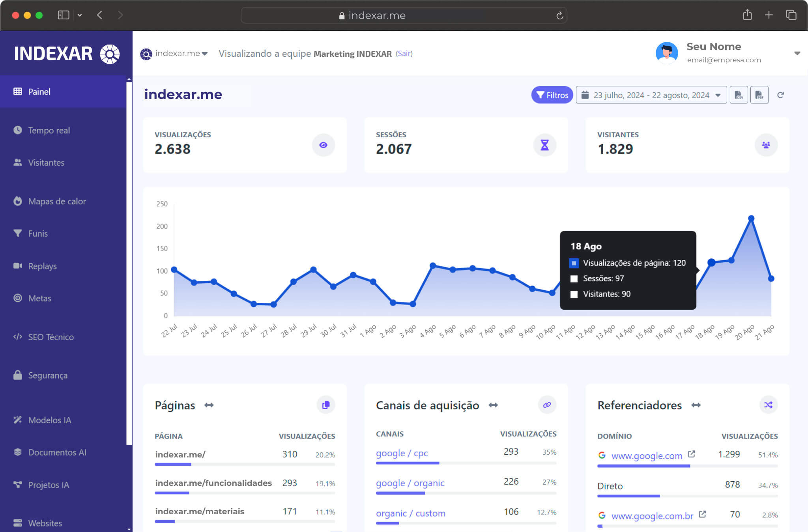Click the Metas target icon
Viewport: 808px width, 532px height.
click(18, 298)
